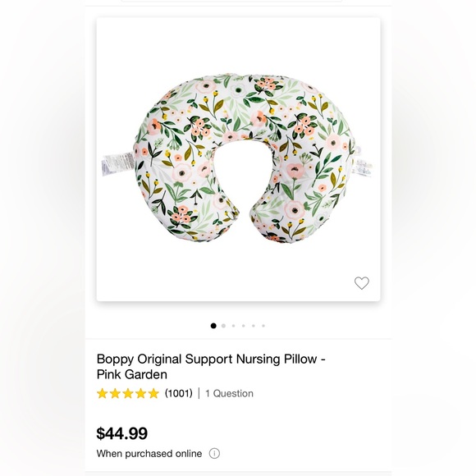476x476 pixels.
Task: Click the third yellow rating star
Action: pyautogui.click(x=128, y=393)
